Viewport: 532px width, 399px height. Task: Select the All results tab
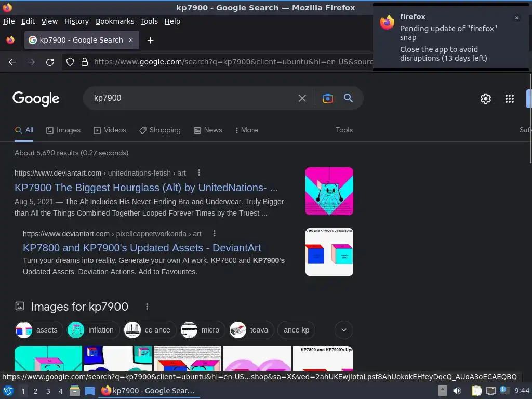coord(24,130)
